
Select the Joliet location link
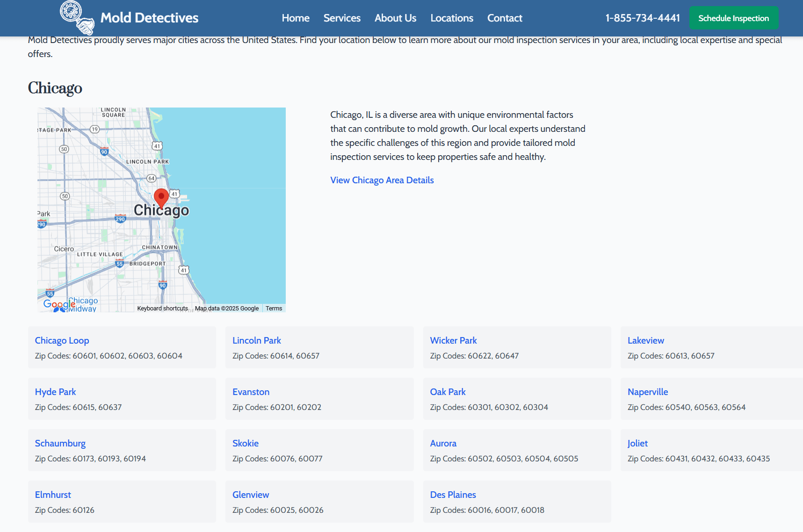pos(637,443)
